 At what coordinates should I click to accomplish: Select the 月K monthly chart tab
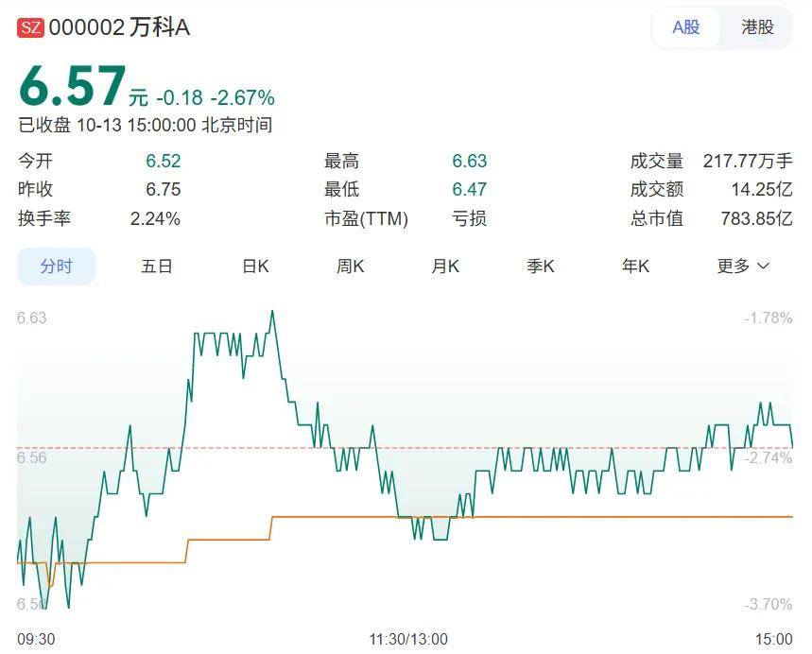coord(445,267)
